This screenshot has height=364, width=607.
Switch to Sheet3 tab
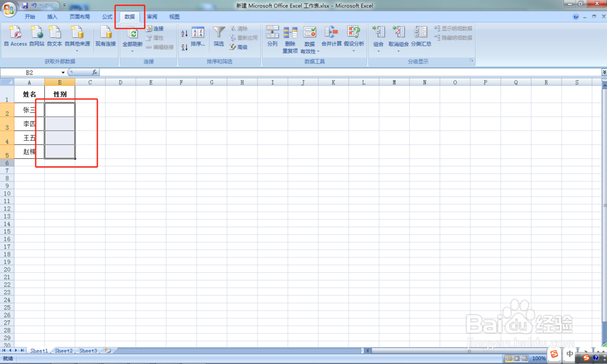pos(88,351)
